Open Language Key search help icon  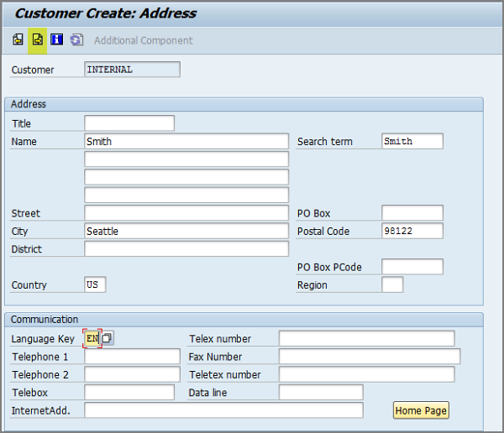point(107,338)
